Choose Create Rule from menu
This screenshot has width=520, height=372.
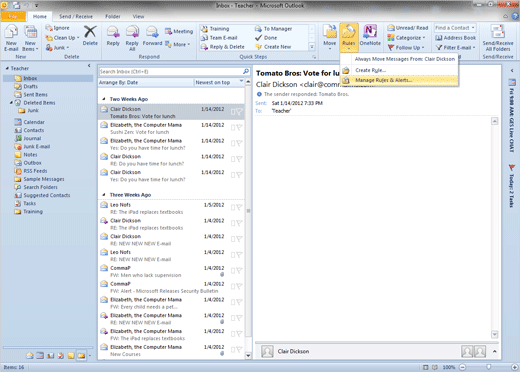tap(399, 70)
